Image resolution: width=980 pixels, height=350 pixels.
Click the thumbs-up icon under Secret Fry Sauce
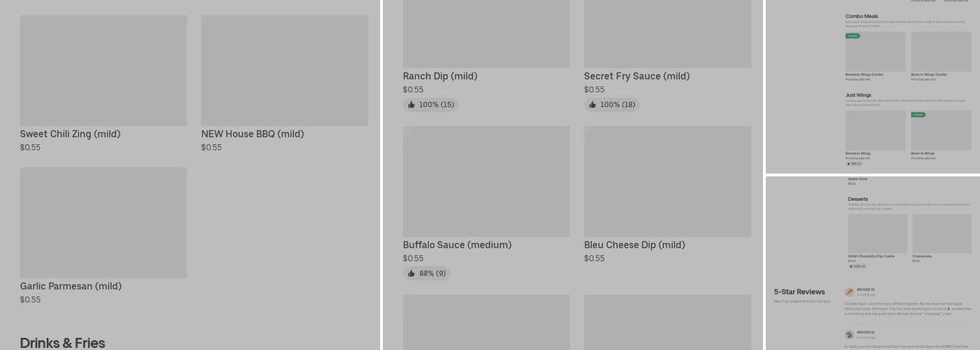(x=592, y=105)
